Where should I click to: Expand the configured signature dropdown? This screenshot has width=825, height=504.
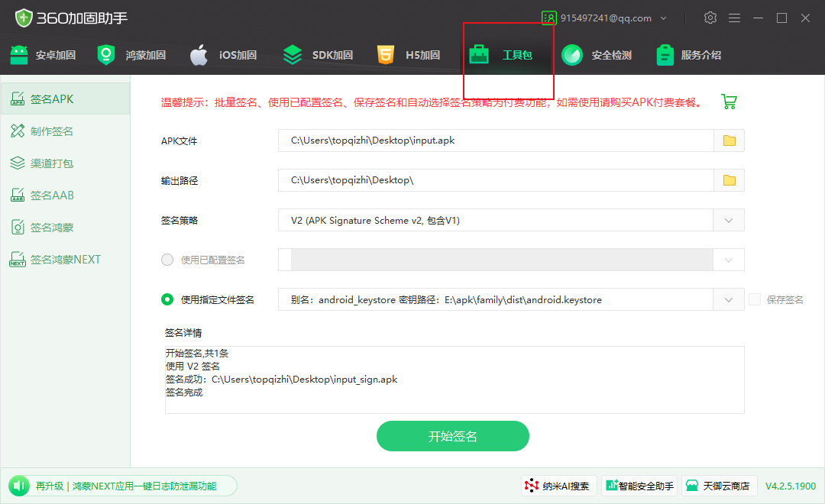[729, 260]
